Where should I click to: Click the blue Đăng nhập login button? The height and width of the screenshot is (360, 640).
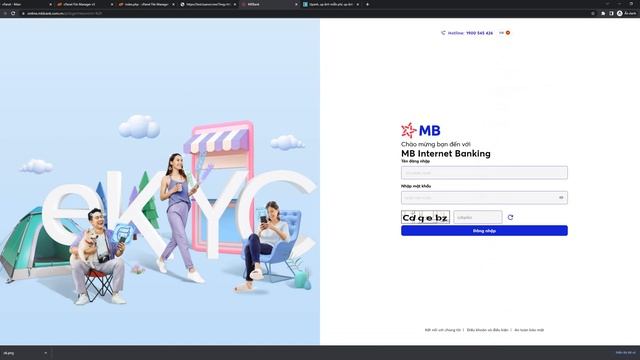click(484, 231)
